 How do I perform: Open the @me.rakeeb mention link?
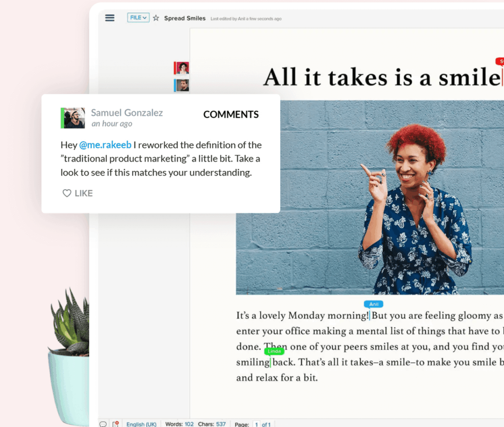coord(105,145)
